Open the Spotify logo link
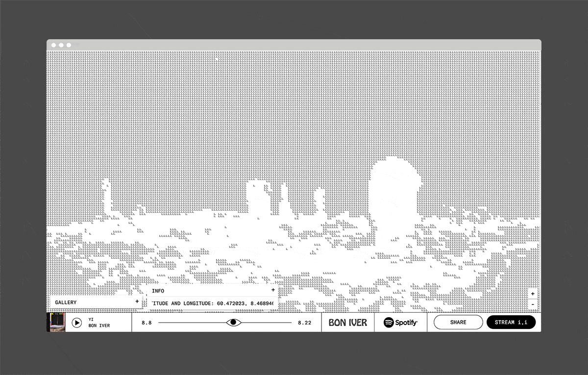 click(400, 323)
